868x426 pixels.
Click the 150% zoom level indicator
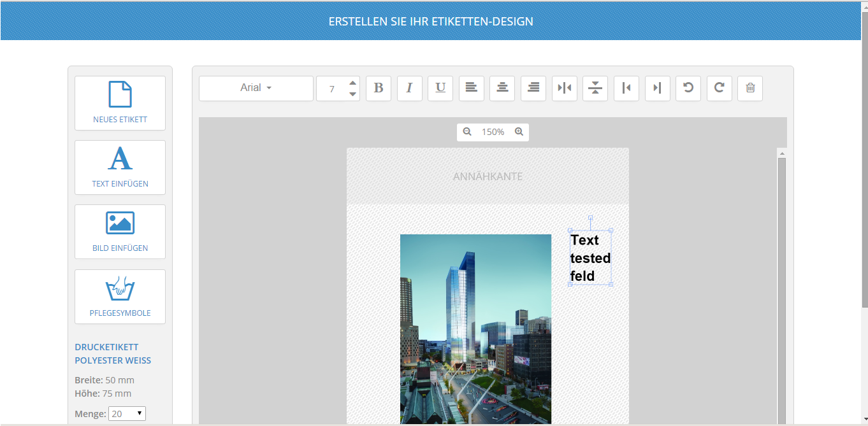(x=493, y=132)
